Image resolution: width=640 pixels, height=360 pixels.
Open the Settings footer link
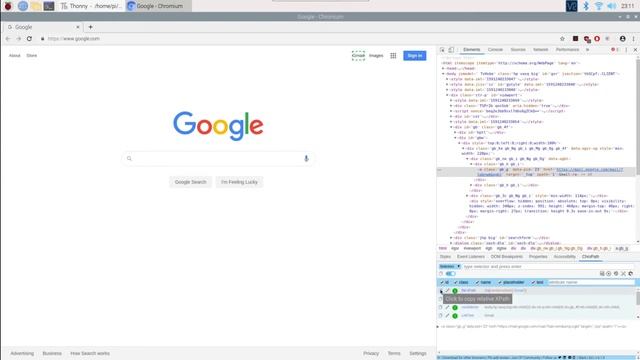(418, 353)
